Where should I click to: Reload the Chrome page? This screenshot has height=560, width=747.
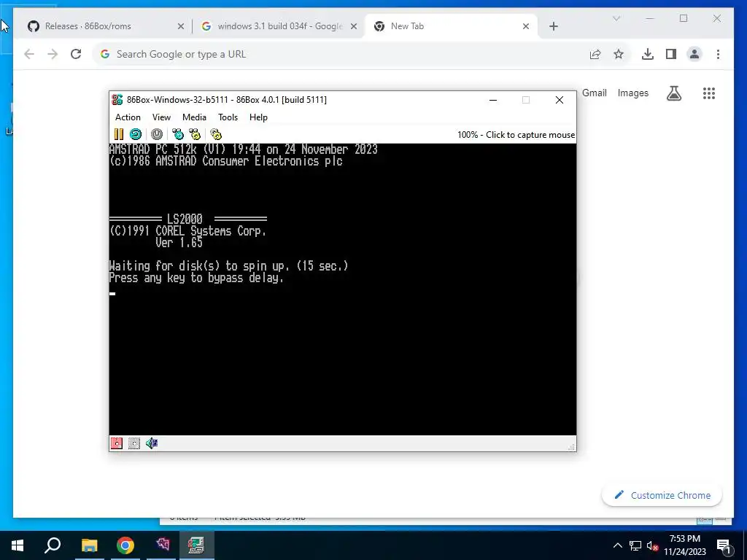click(x=76, y=54)
